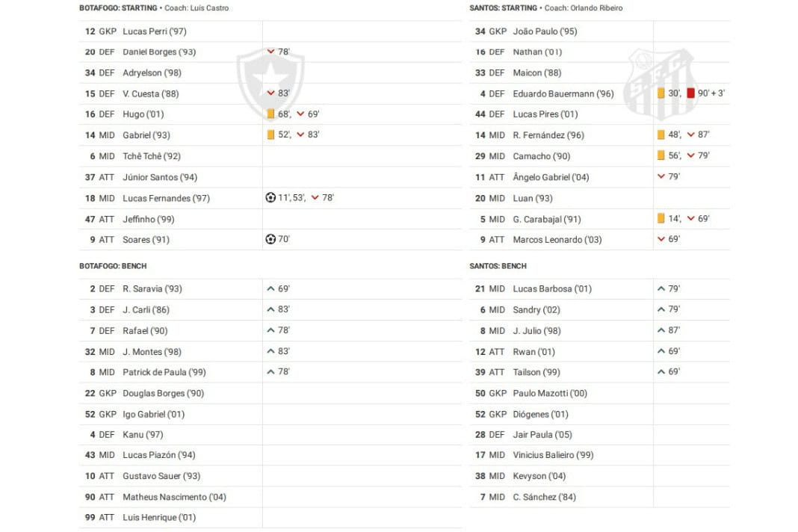
Task: Click Lucas Fernandes' goal ball icon
Action: (270, 198)
